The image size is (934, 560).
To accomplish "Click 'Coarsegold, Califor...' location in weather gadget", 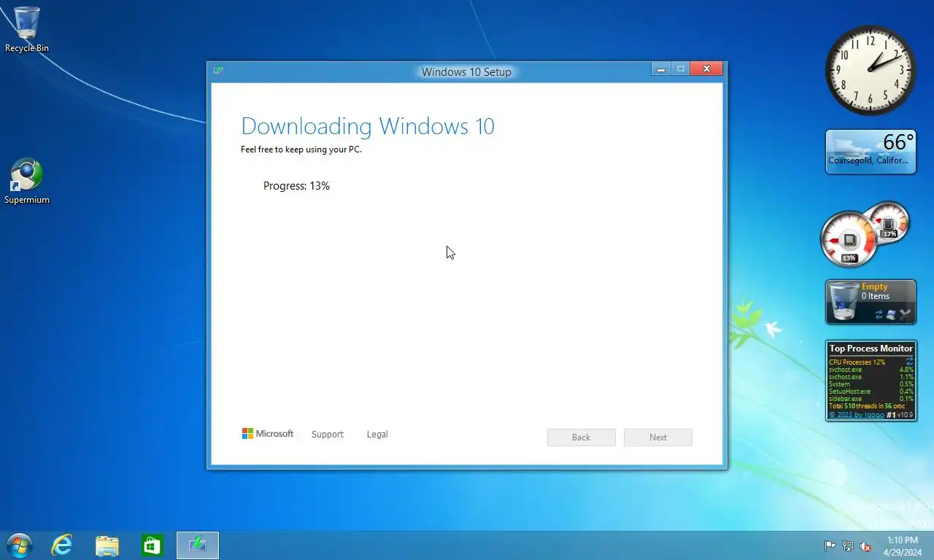I will (x=868, y=160).
